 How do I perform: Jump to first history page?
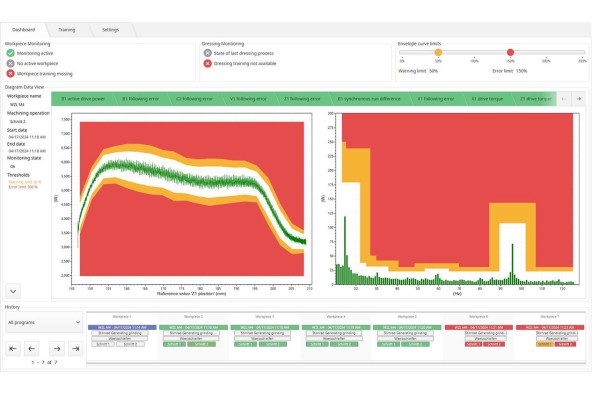(12, 349)
